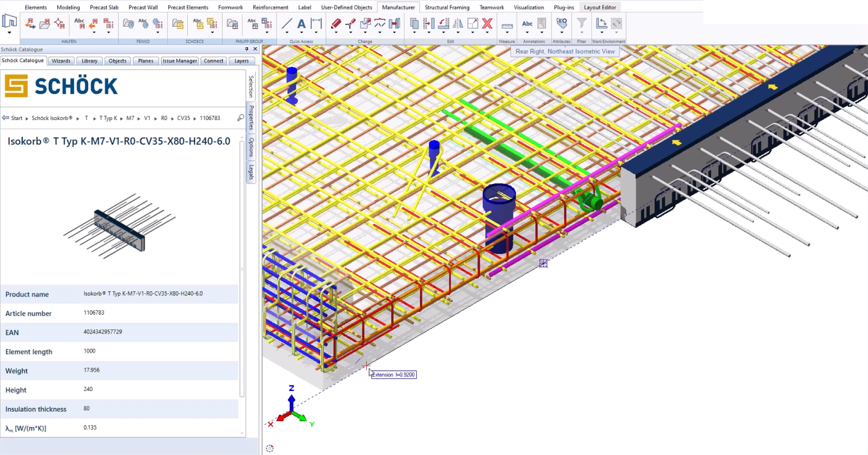Open the Issue Manager panel tab
868x455 pixels.
(180, 61)
